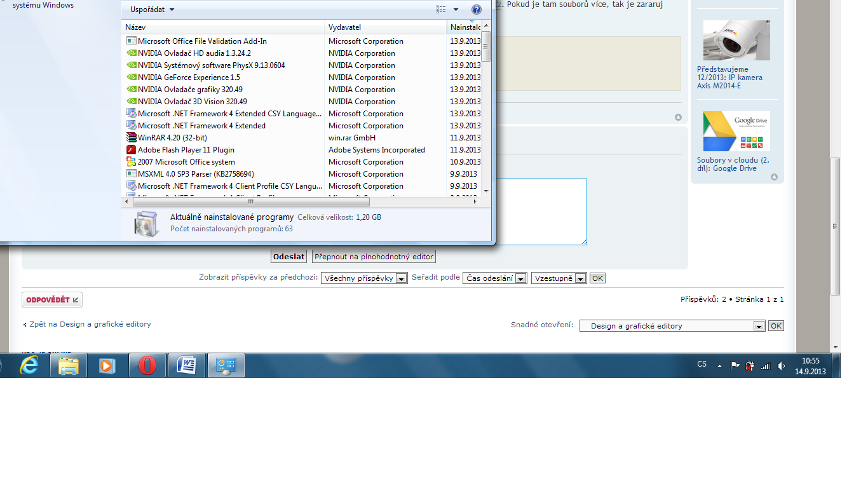This screenshot has height=488, width=868.
Task: Sort by Nainstalováno column header
Action: coord(465,27)
